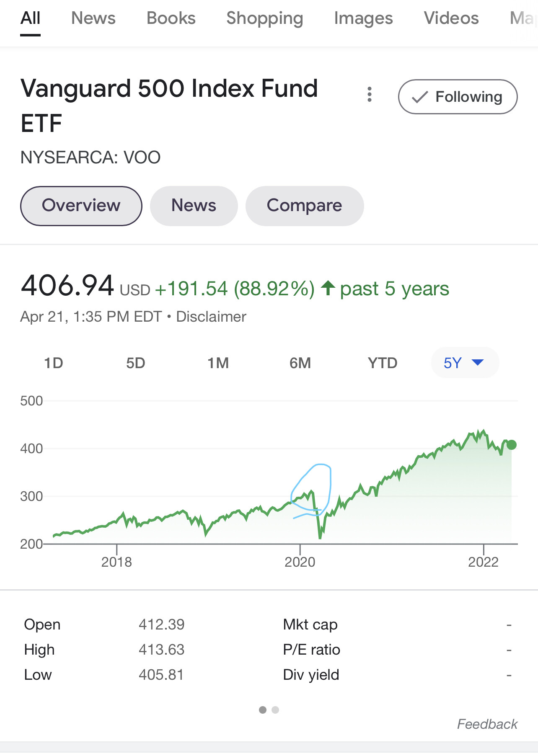Viewport: 538px width, 756px height.
Task: Toggle the Following button for VOO
Action: pyautogui.click(x=458, y=97)
